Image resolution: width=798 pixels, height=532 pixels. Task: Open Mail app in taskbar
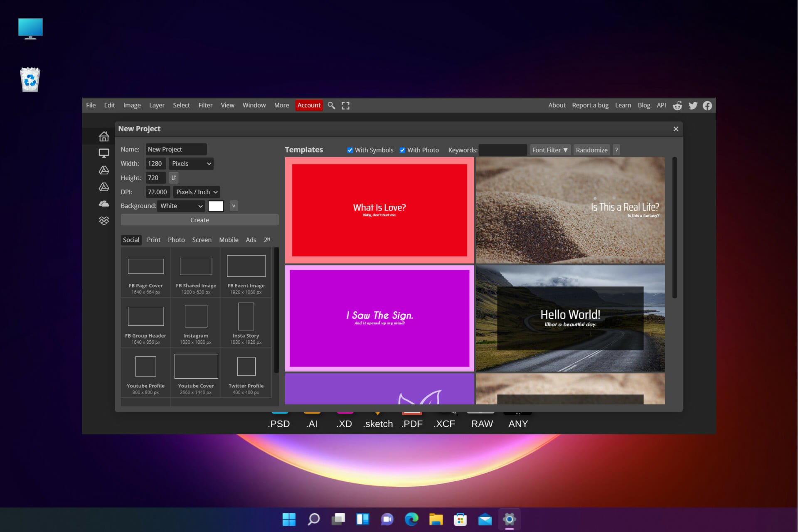[x=485, y=520]
